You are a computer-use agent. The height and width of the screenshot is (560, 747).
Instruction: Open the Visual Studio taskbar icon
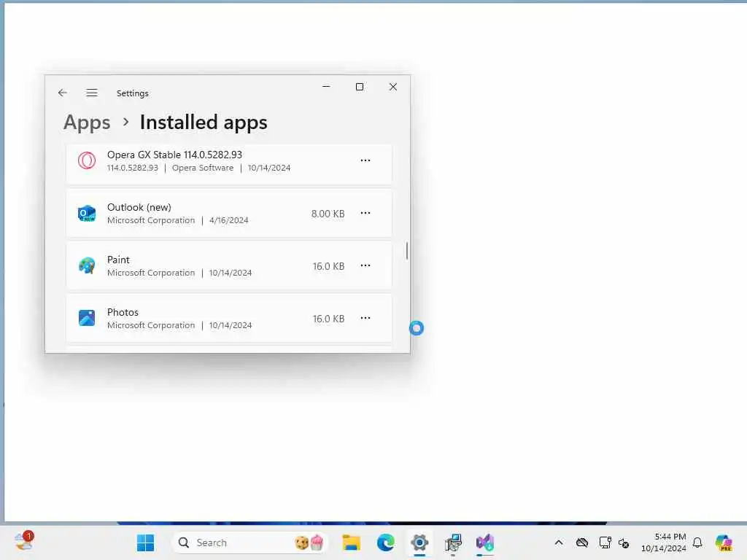(485, 542)
